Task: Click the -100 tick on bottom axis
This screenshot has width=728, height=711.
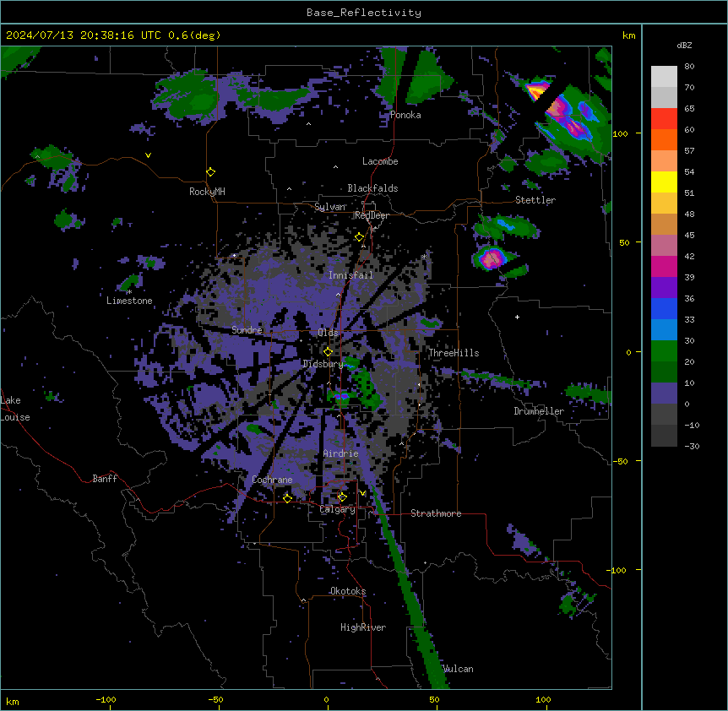Action: click(106, 699)
